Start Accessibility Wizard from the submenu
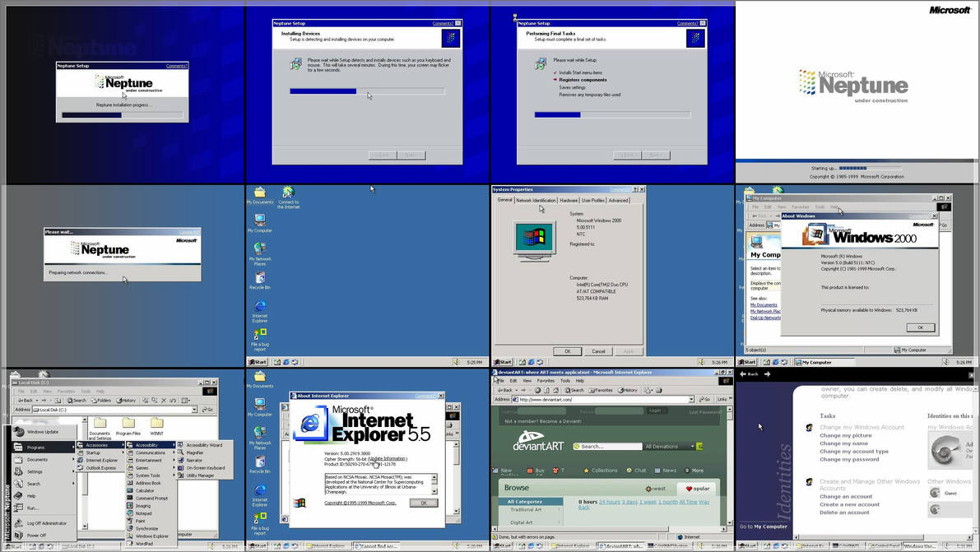 [203, 445]
